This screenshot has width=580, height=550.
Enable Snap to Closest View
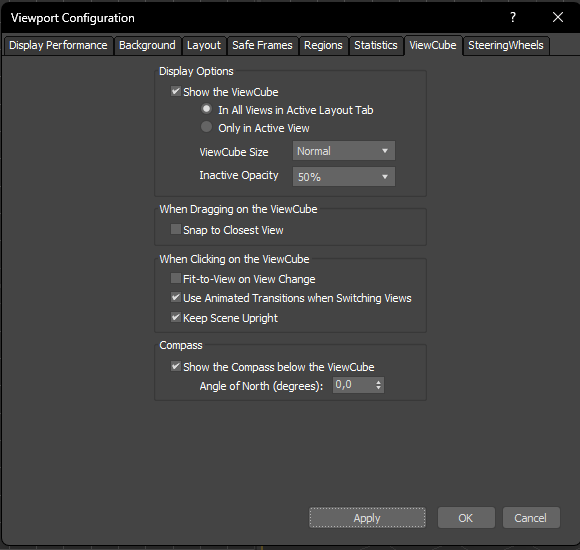(x=176, y=229)
